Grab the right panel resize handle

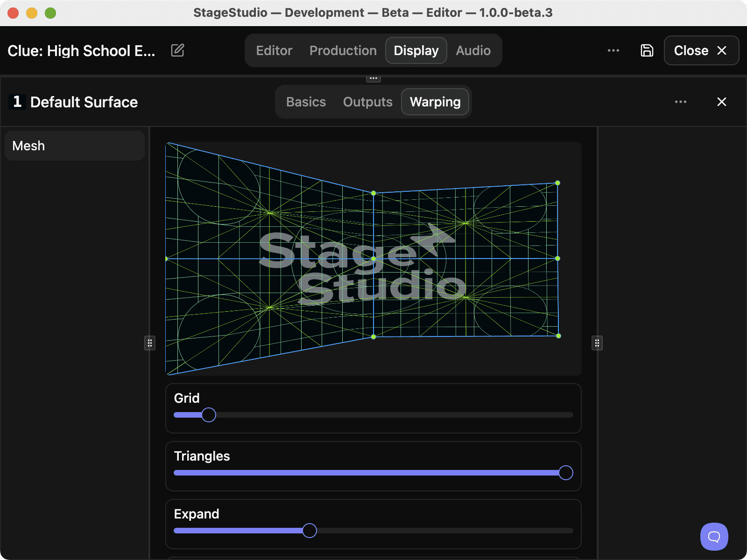(x=597, y=343)
